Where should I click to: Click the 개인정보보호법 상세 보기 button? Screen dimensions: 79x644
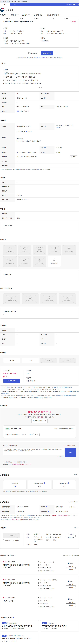[x=39, y=421]
